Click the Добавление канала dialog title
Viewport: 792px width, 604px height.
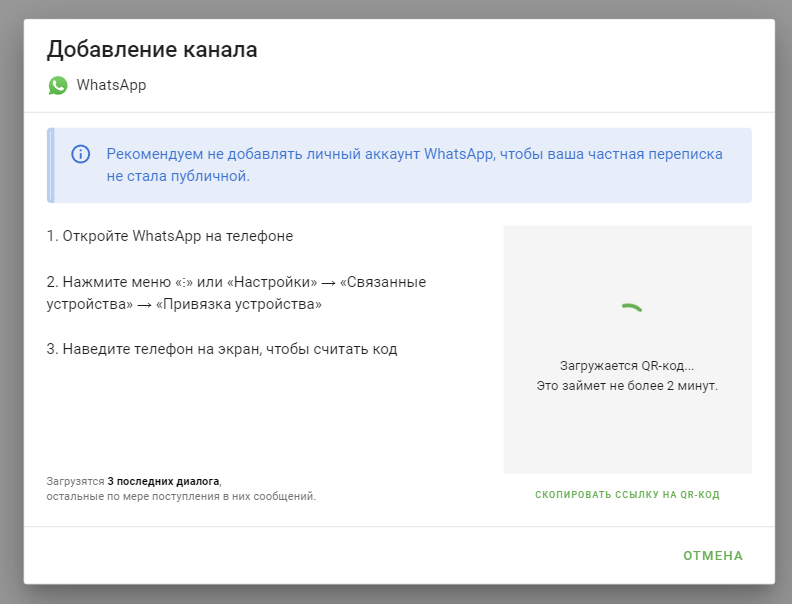pyautogui.click(x=152, y=49)
